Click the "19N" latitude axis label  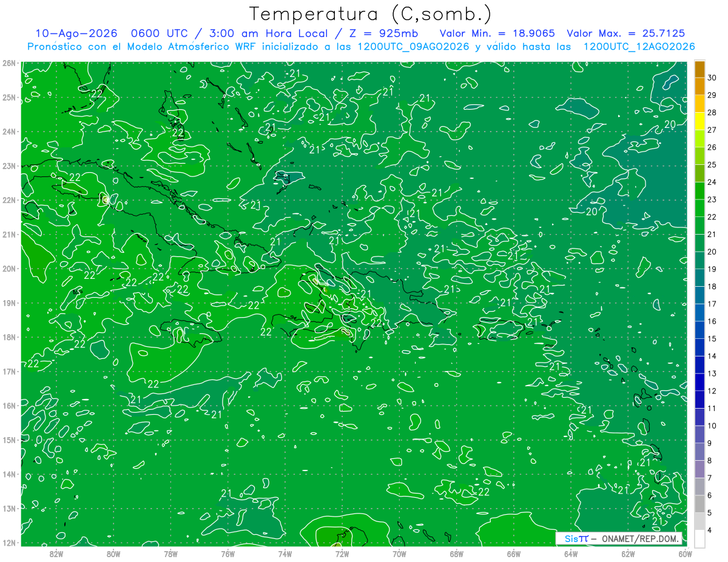[9, 303]
